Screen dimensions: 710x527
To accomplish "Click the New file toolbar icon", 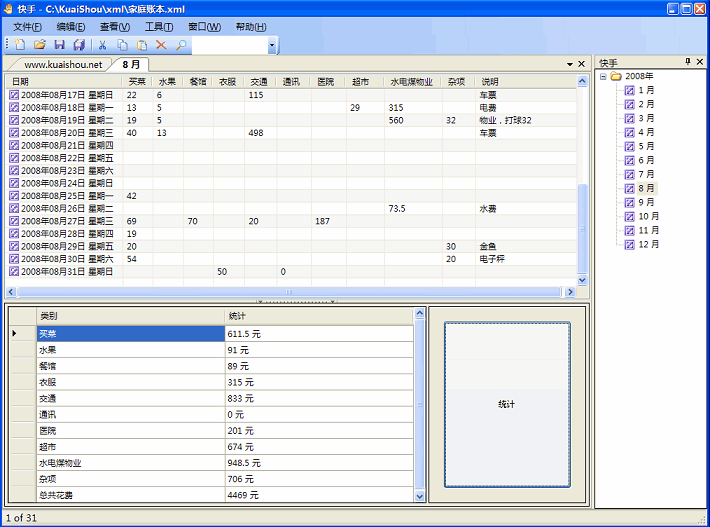I will pos(21,45).
